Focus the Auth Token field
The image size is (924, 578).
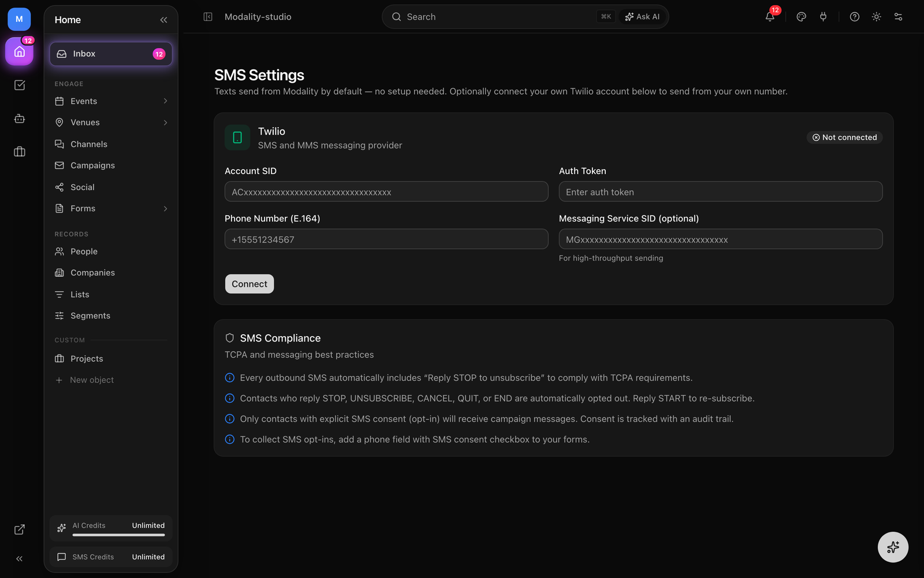coord(721,192)
